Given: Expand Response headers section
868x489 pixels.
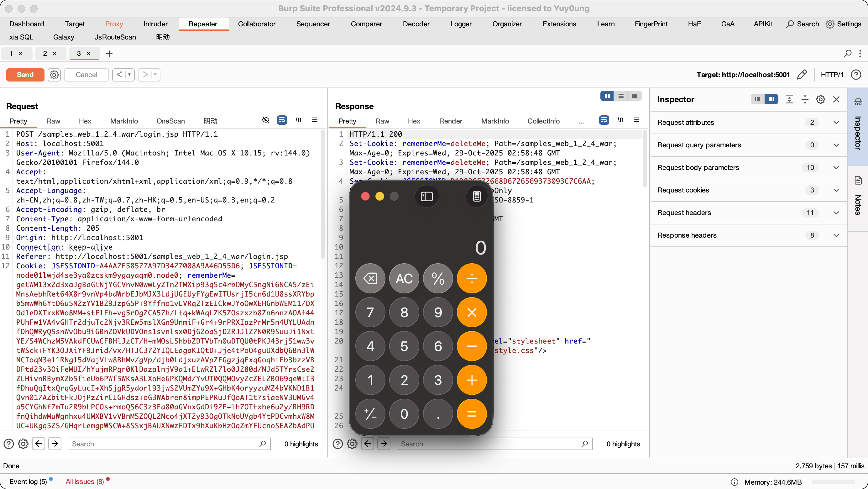Looking at the screenshot, I should [x=836, y=235].
